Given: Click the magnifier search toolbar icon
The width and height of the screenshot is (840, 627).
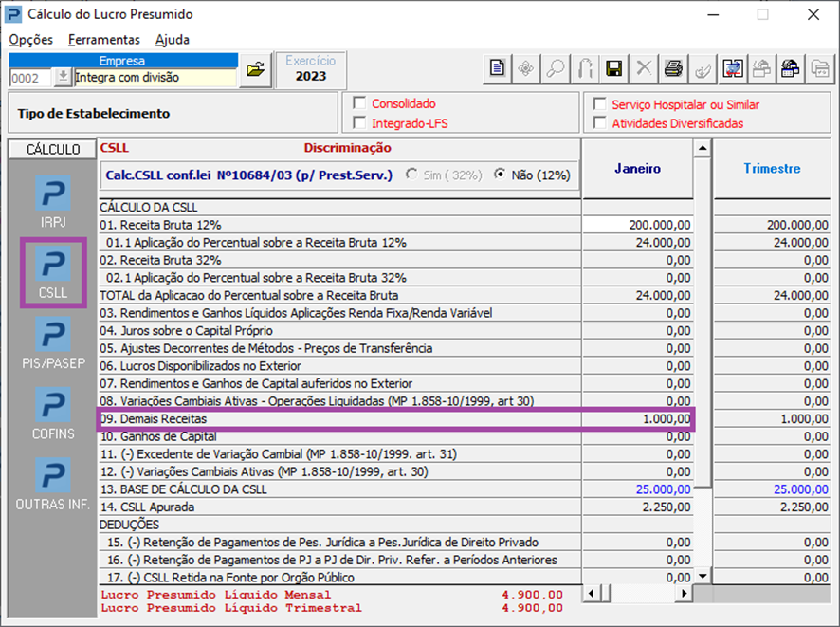Looking at the screenshot, I should (556, 69).
